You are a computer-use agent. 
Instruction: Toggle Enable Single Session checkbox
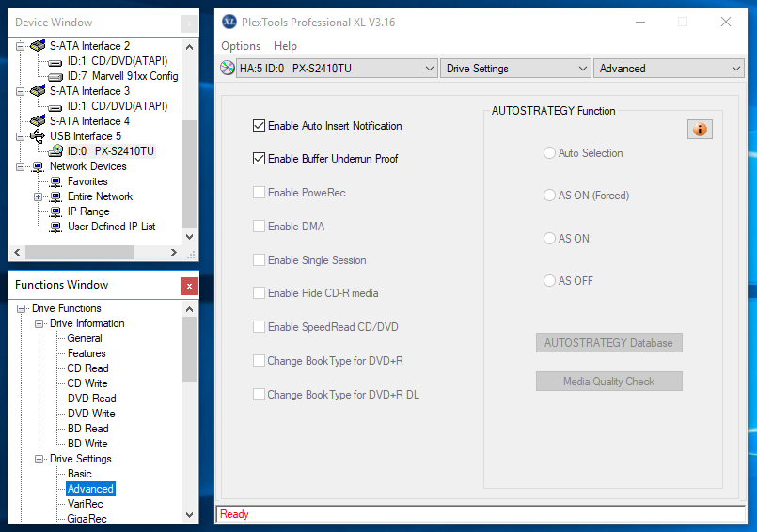[259, 259]
